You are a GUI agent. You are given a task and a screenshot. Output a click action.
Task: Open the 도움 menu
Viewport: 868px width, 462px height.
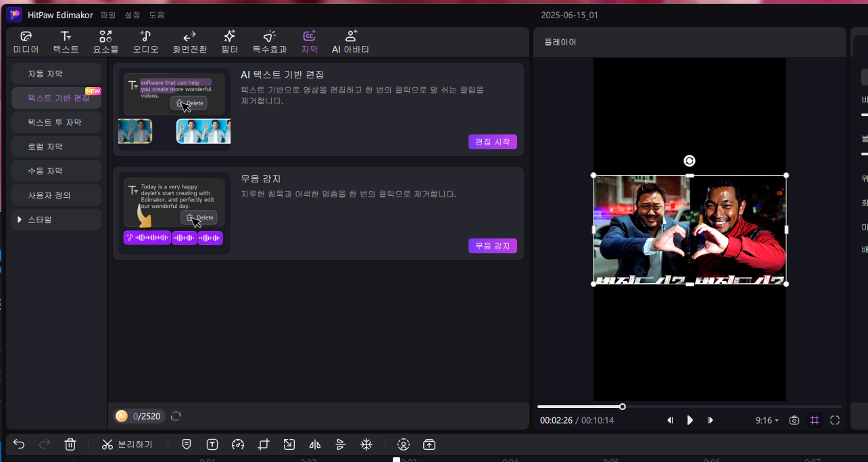(x=157, y=15)
